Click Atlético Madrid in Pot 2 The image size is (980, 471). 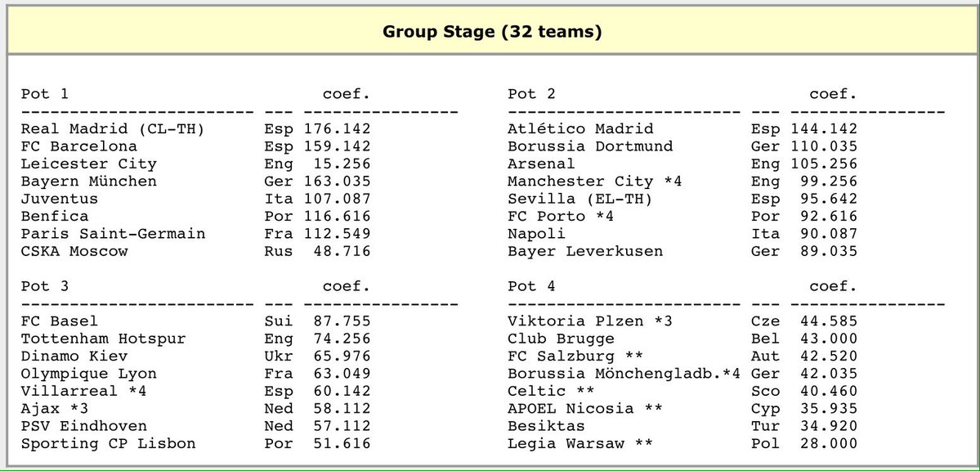pyautogui.click(x=580, y=129)
